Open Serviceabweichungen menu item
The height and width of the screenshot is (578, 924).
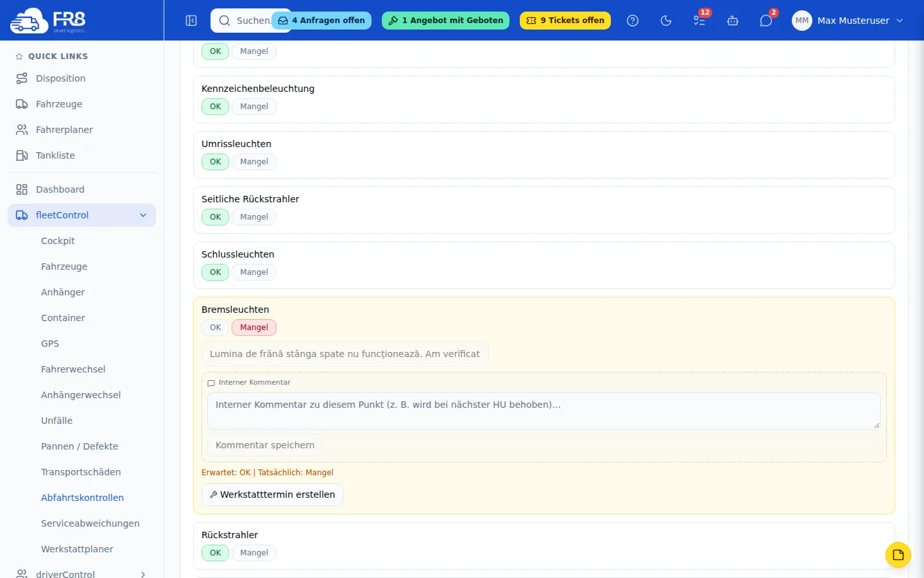(x=90, y=523)
